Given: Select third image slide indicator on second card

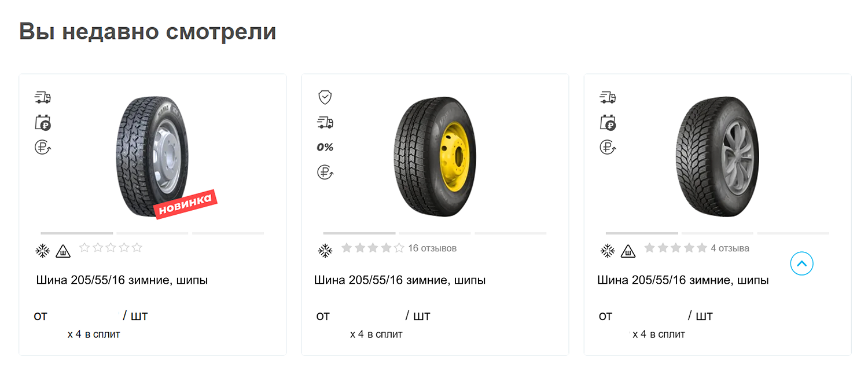Looking at the screenshot, I should [x=510, y=233].
